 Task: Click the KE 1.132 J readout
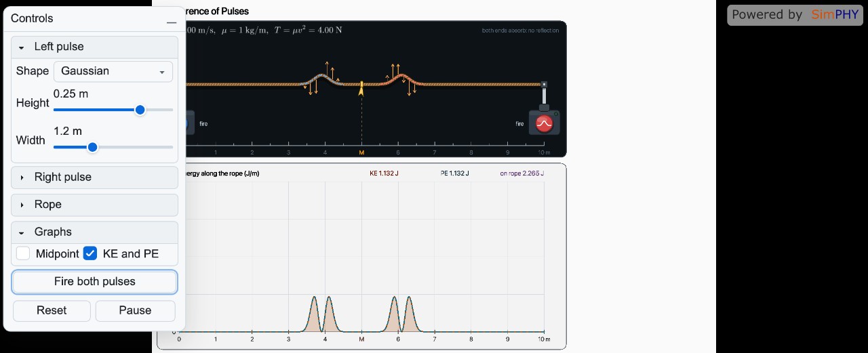pyautogui.click(x=384, y=173)
